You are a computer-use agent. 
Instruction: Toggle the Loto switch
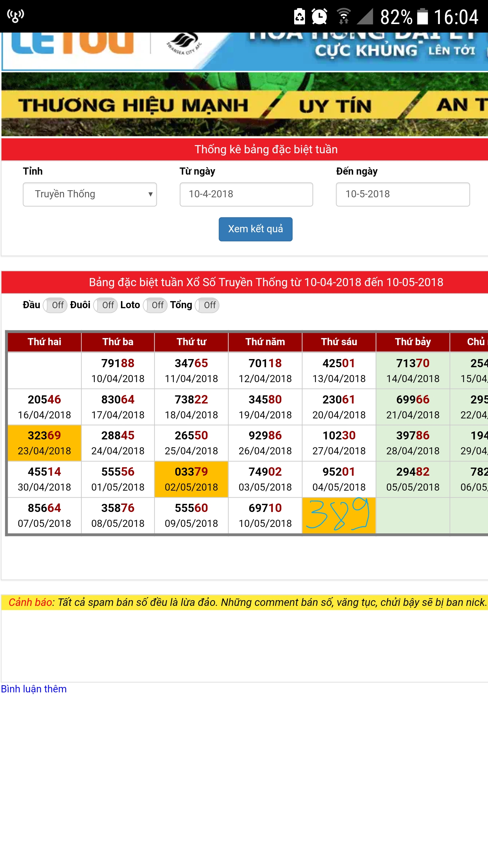tap(155, 305)
